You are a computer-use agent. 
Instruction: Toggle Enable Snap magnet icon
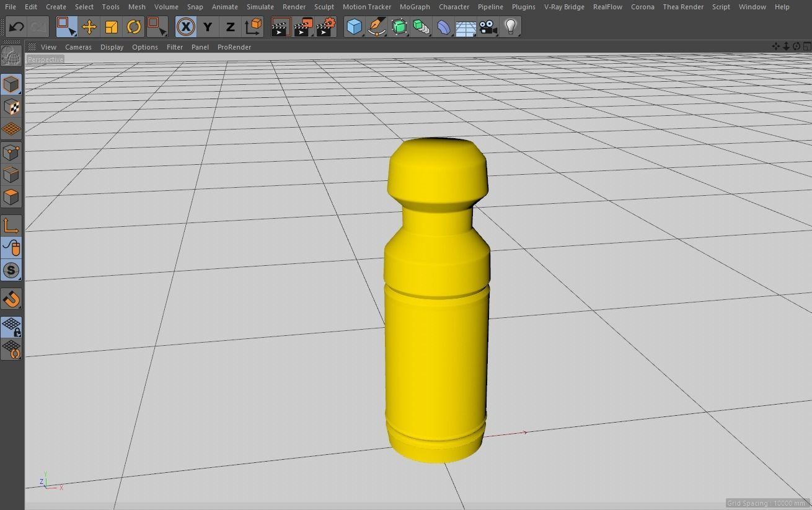(x=11, y=299)
